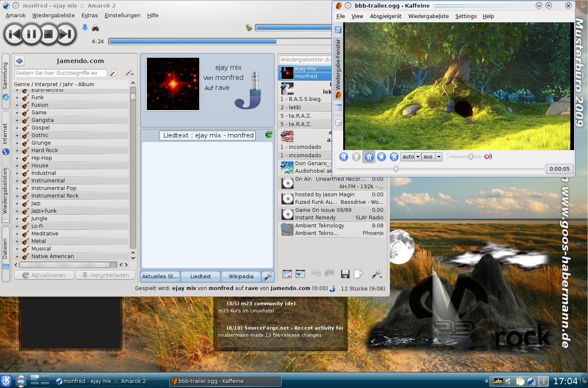The height and width of the screenshot is (388, 588).
Task: Click the Liedtext button in context pane
Action: coord(201,276)
